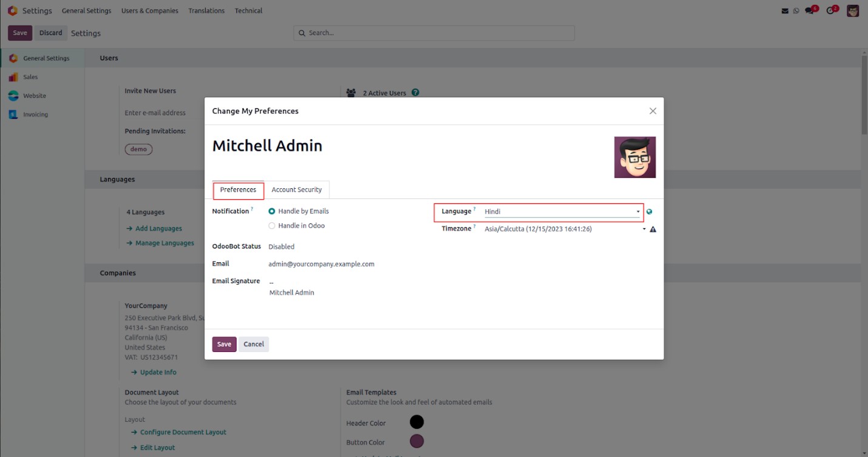Open the mail envelope icon in top bar

[785, 11]
